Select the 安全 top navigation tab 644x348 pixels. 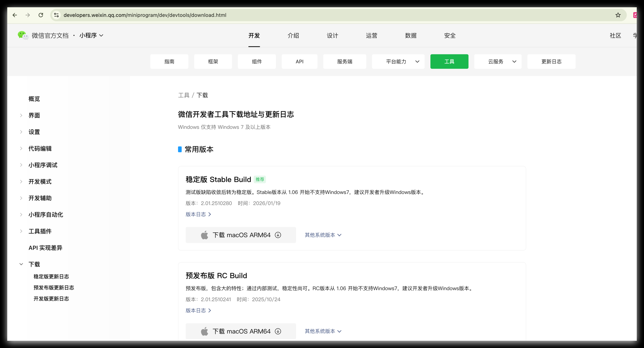coord(450,36)
